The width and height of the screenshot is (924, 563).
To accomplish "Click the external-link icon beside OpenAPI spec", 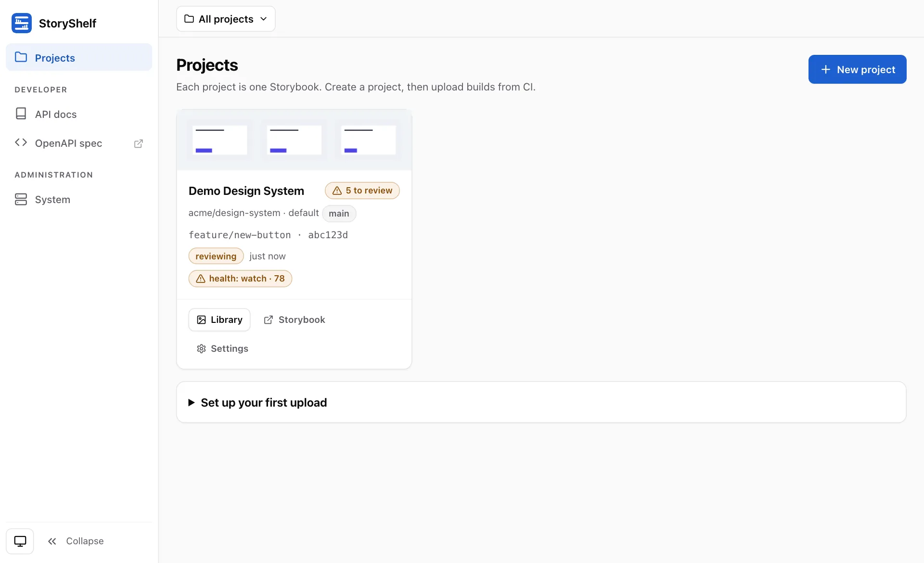I will (138, 143).
